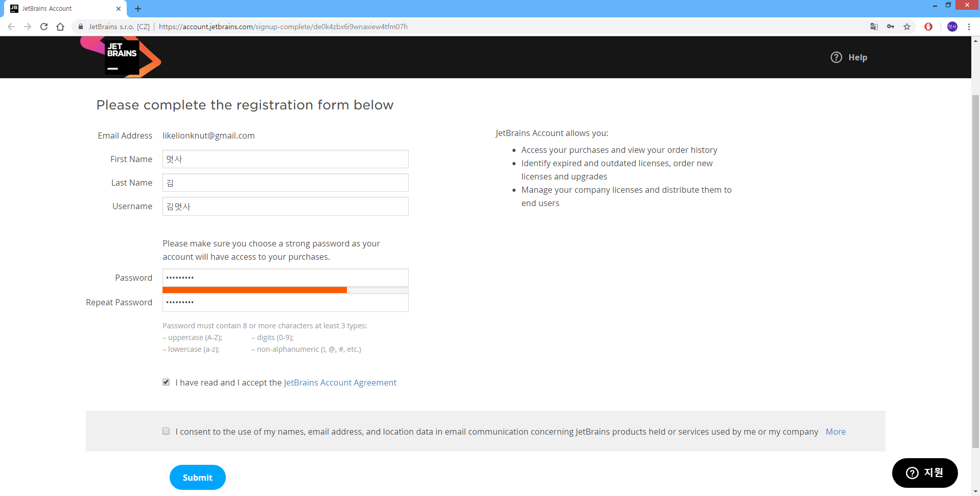Open saved passwords key icon
The width and height of the screenshot is (980, 496).
click(x=891, y=27)
